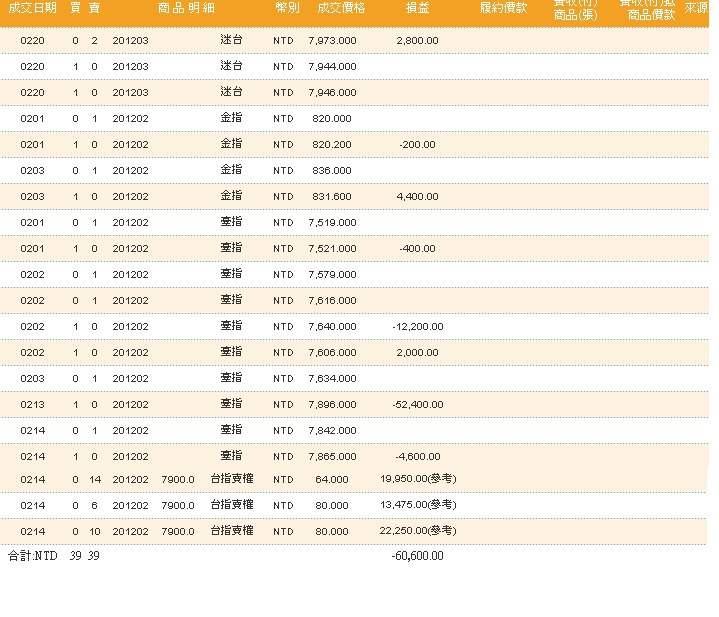Click the total loss -60,600.00
The image size is (719, 617).
pos(418,556)
